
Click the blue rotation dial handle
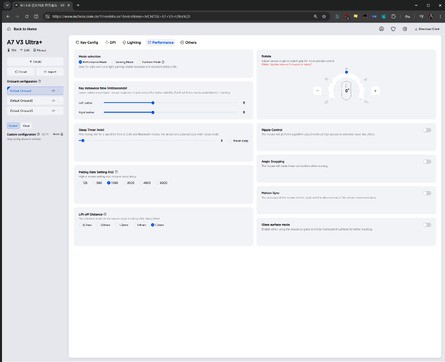coord(346,72)
